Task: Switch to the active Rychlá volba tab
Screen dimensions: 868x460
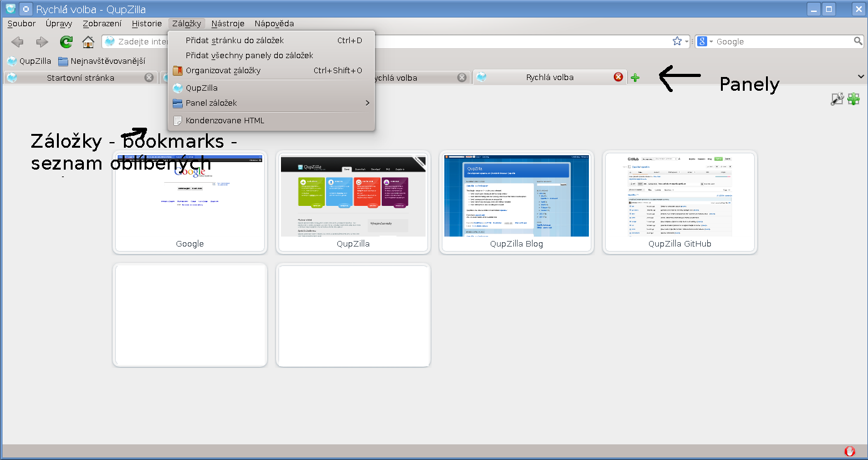Action: [550, 77]
